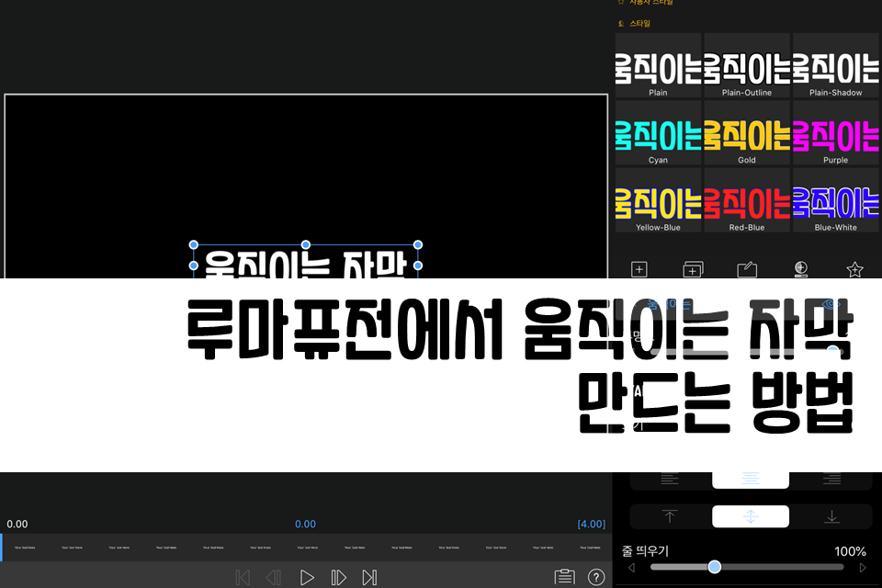
Task: Click the top-left text box handle
Action: click(x=194, y=244)
